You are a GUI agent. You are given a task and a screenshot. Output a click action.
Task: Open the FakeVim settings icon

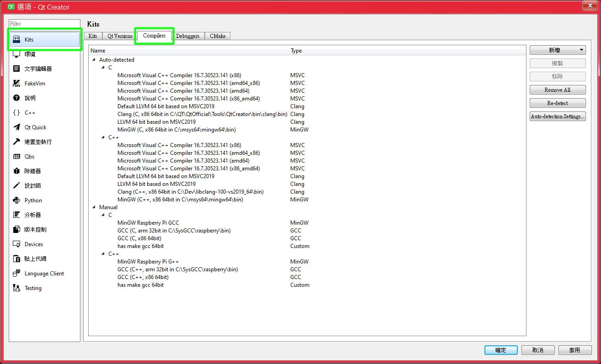click(x=16, y=84)
